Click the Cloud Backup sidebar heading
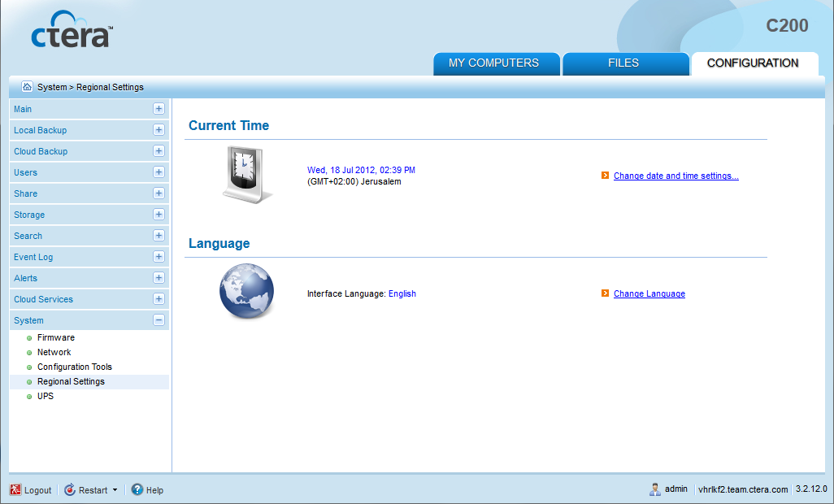The image size is (834, 504). point(41,151)
